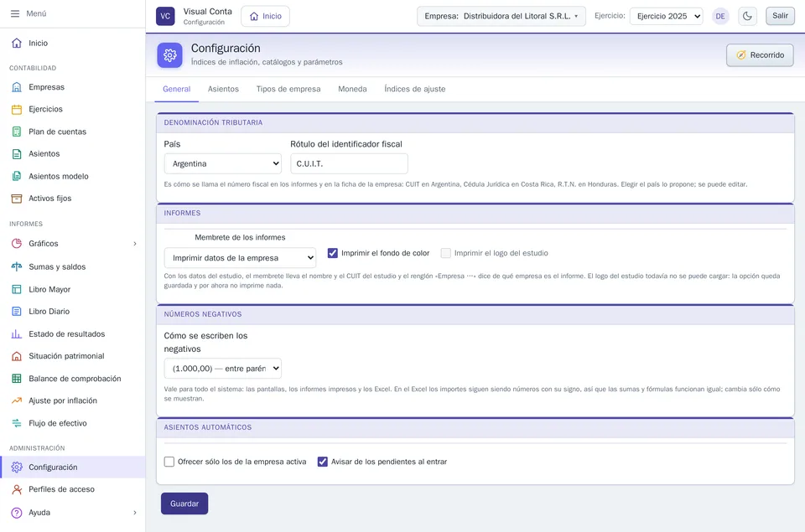Switch to the Asientos tab

click(x=223, y=90)
